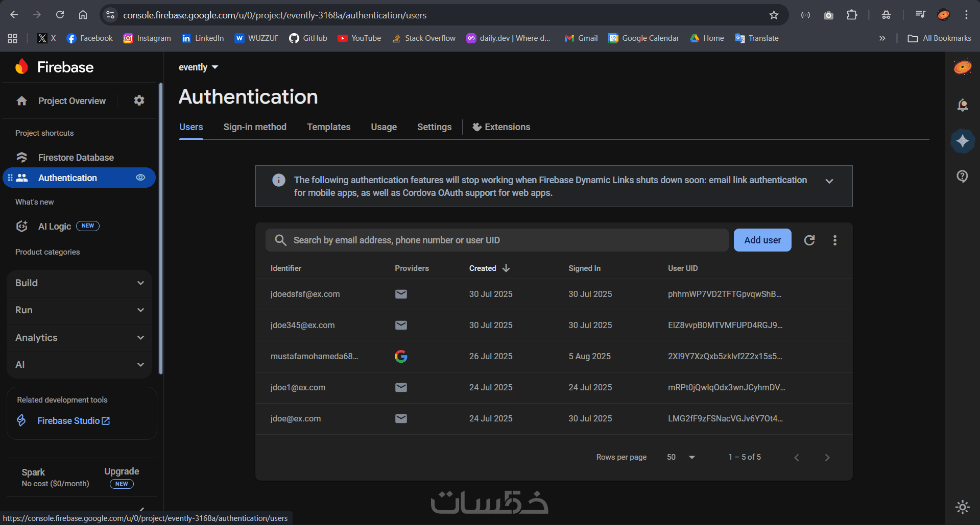The image size is (980, 525).
Task: Open the Google Calendar bookmark
Action: [x=643, y=38]
